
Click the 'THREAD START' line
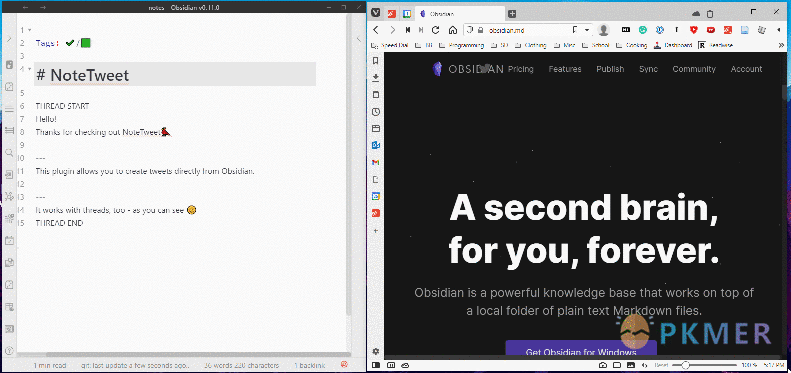(62, 106)
